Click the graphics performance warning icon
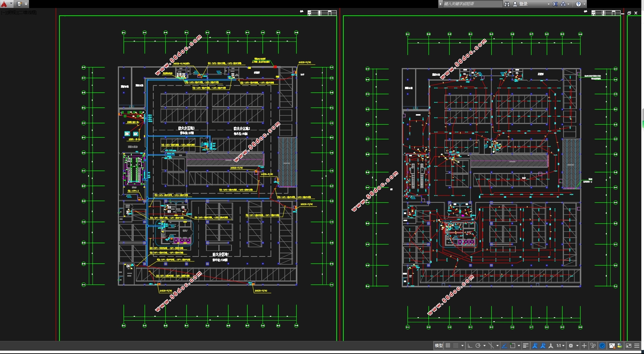 (612, 346)
